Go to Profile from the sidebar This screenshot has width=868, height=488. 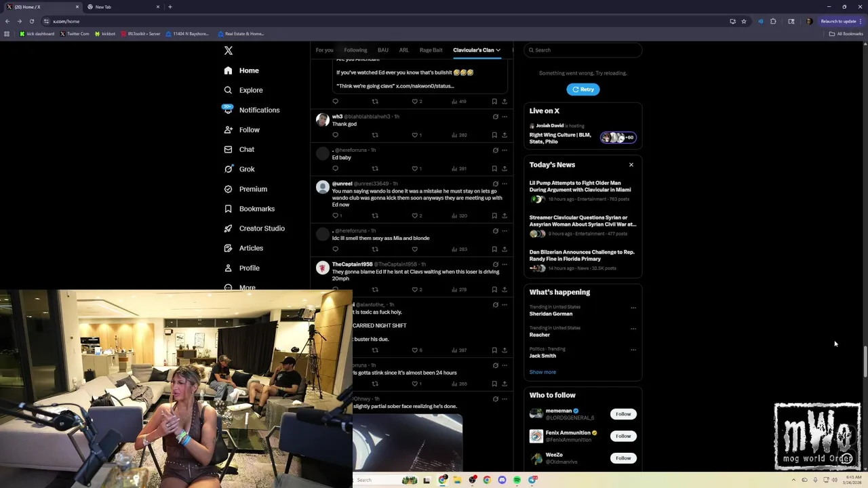241,268
